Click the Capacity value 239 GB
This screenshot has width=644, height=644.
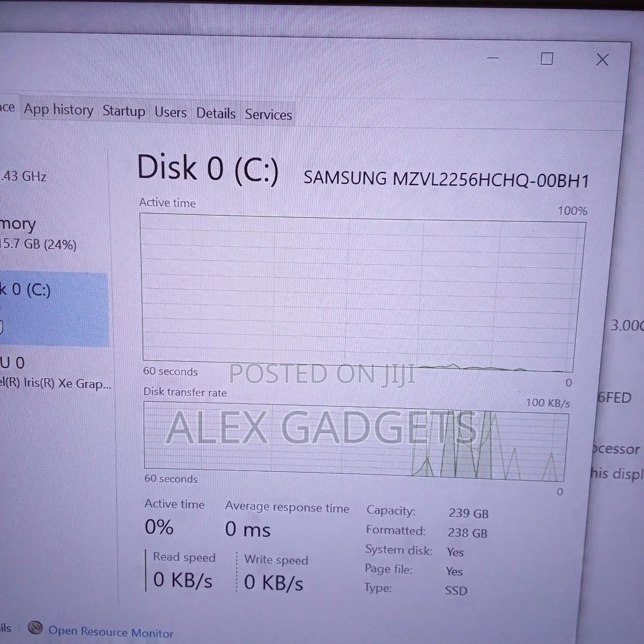click(469, 513)
